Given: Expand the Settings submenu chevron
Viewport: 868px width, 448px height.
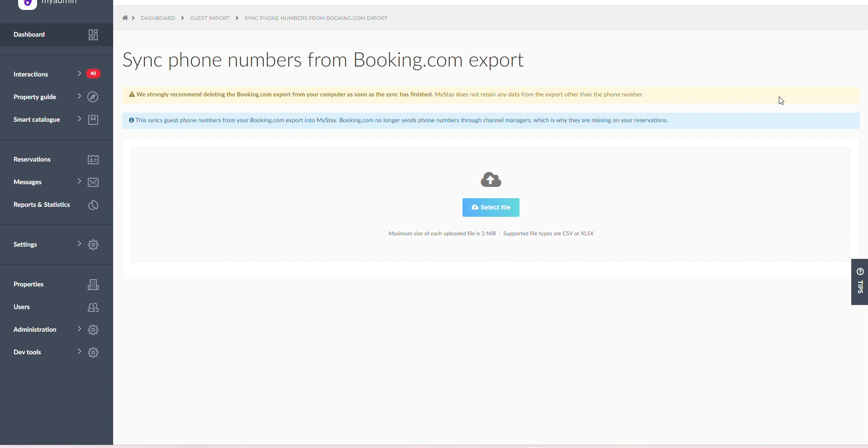Looking at the screenshot, I should click(79, 243).
